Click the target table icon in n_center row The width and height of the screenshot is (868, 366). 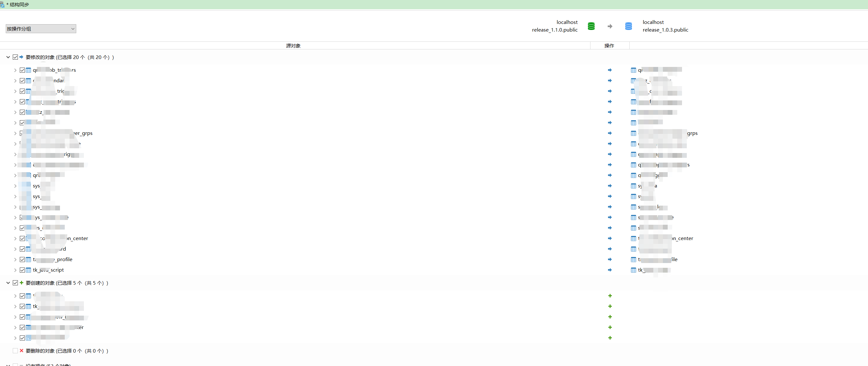[x=634, y=238]
